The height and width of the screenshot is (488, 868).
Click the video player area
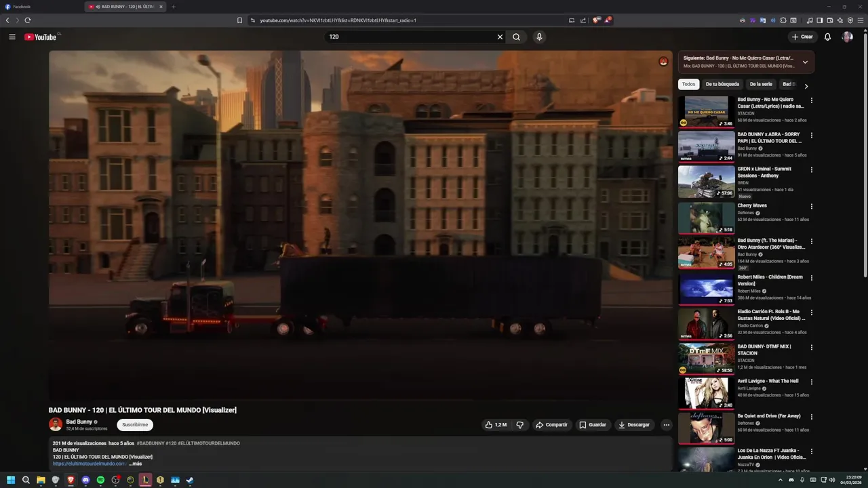click(361, 225)
